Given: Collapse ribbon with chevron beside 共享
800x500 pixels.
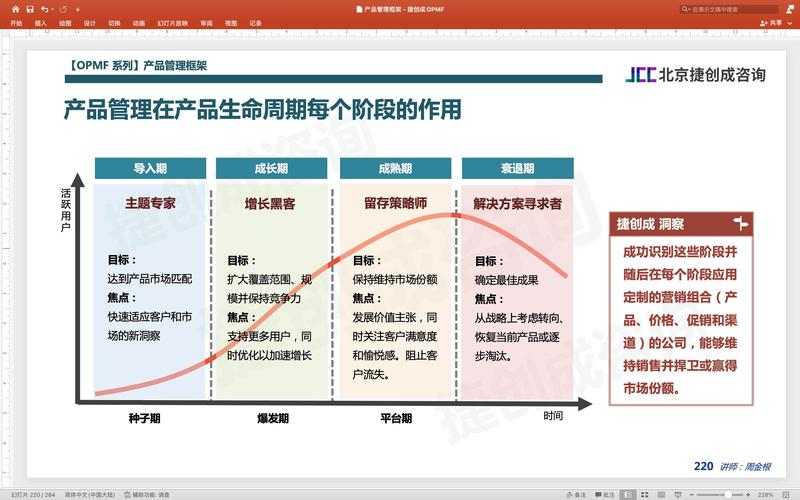Looking at the screenshot, I should click(x=790, y=23).
